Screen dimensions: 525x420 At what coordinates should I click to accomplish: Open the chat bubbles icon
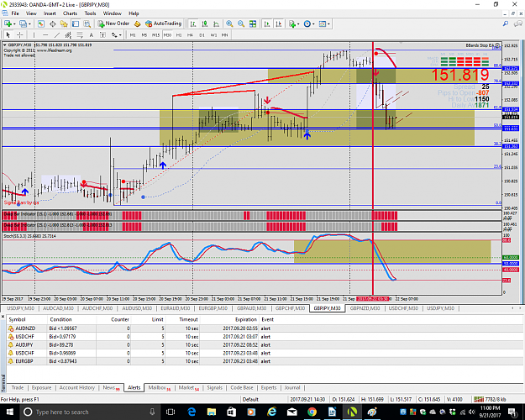518,24
